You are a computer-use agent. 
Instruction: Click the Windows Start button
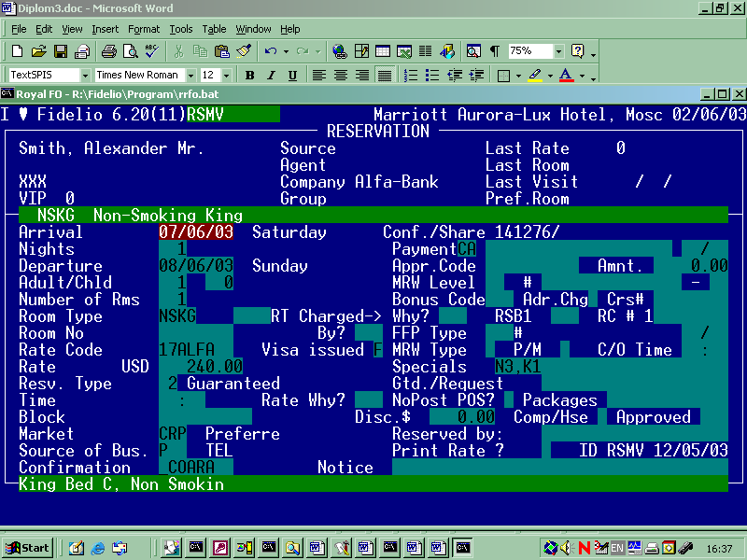click(x=28, y=548)
